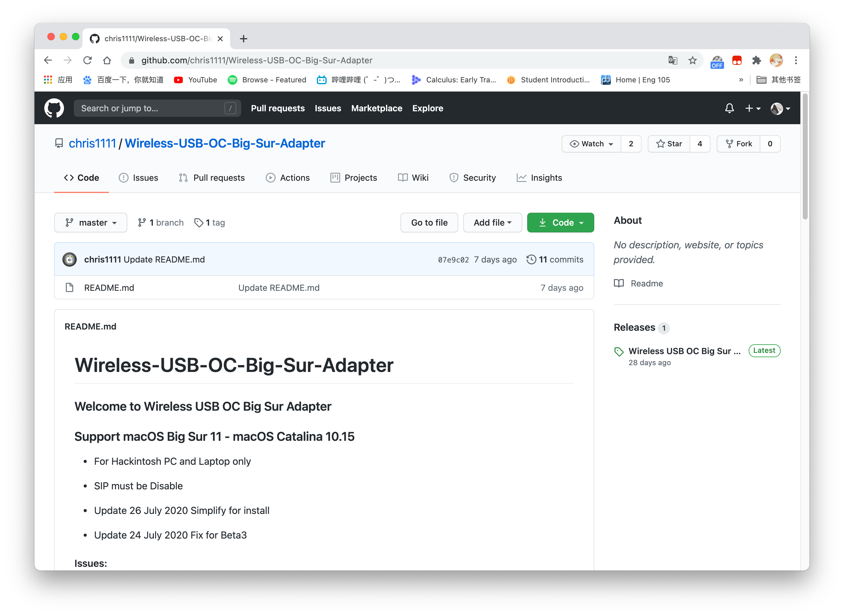Image resolution: width=844 pixels, height=616 pixels.
Task: Reload the current page
Action: 87,61
